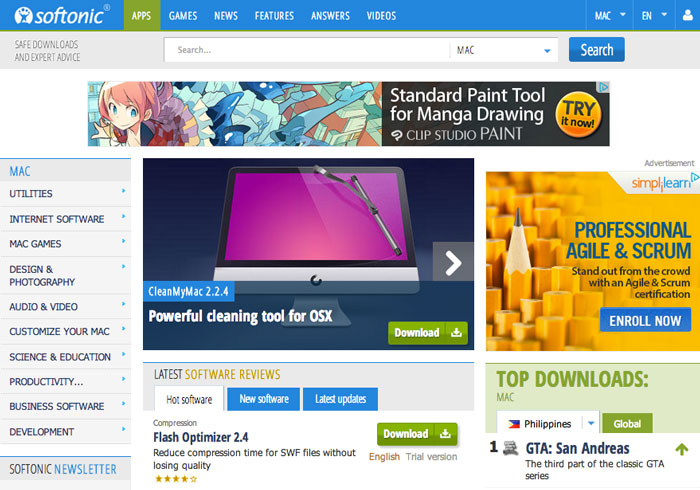Screen dimensions: 700x490
Task: Click the GTA: San Andreas game icon
Action: (511, 448)
